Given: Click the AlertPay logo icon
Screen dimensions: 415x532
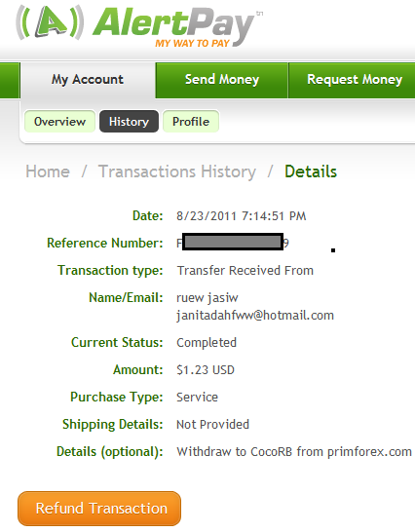Looking at the screenshot, I should (50, 22).
